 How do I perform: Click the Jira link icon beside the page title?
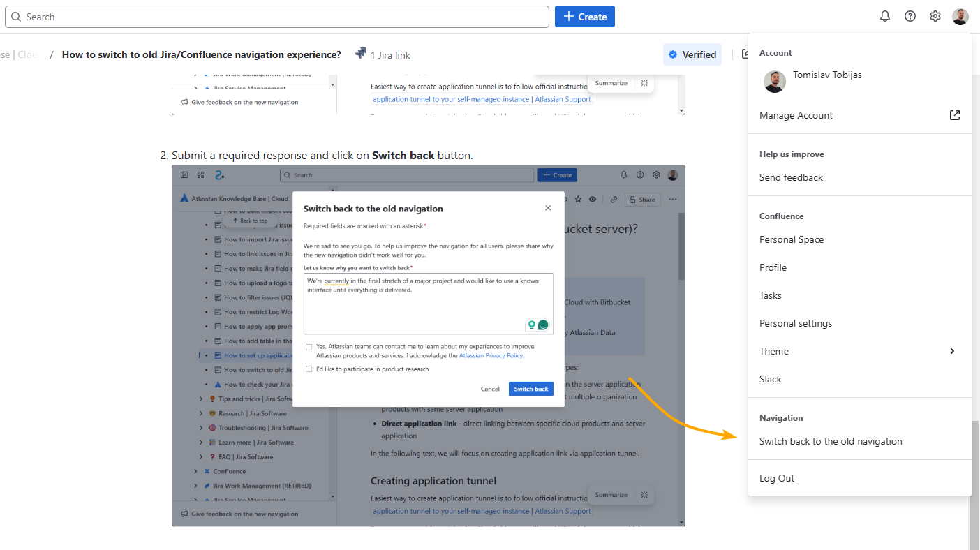coord(361,53)
